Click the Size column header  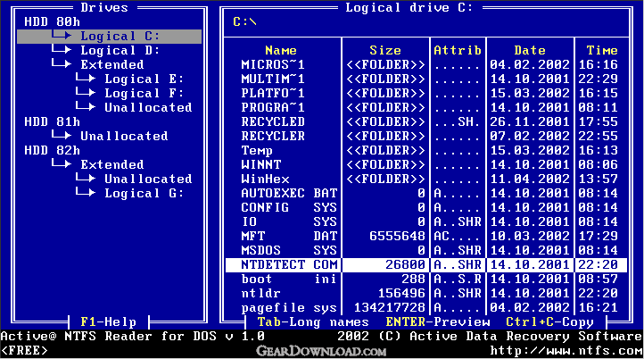coord(385,50)
